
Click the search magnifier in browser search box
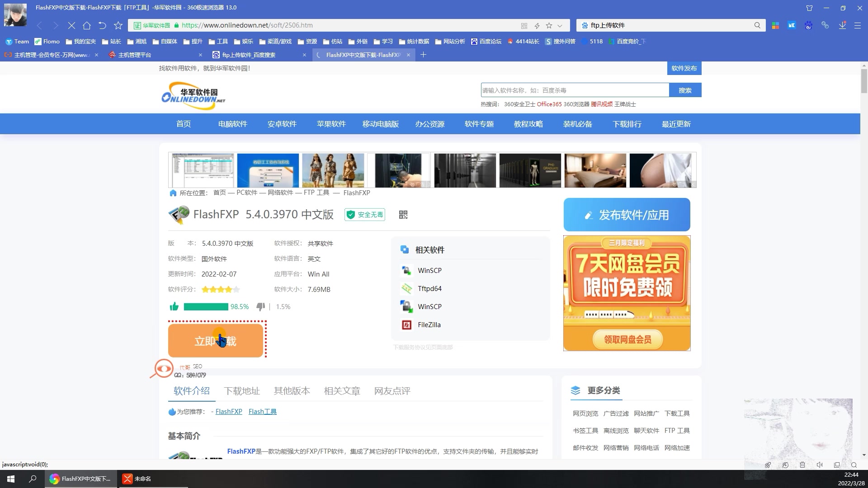pos(757,25)
